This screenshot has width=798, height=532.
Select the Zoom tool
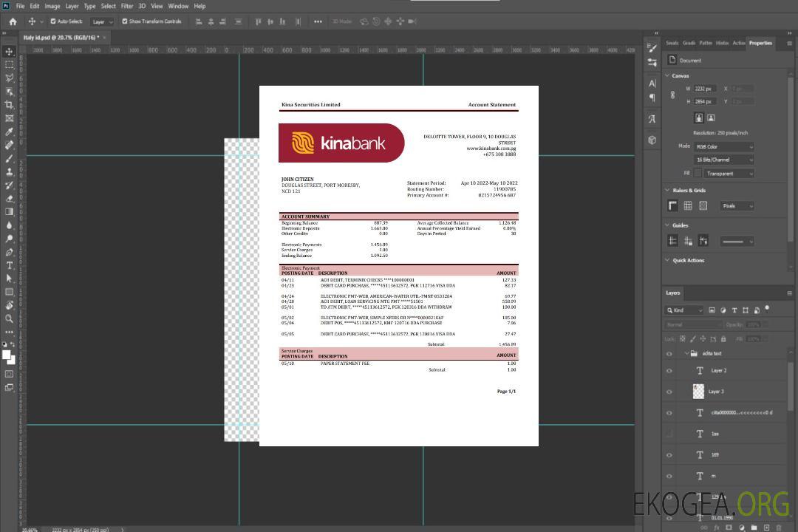10,318
